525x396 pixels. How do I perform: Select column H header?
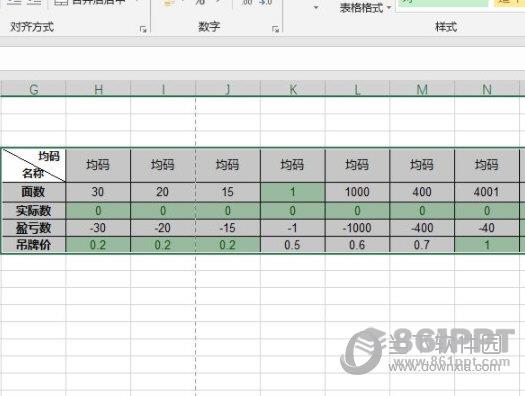coord(98,89)
